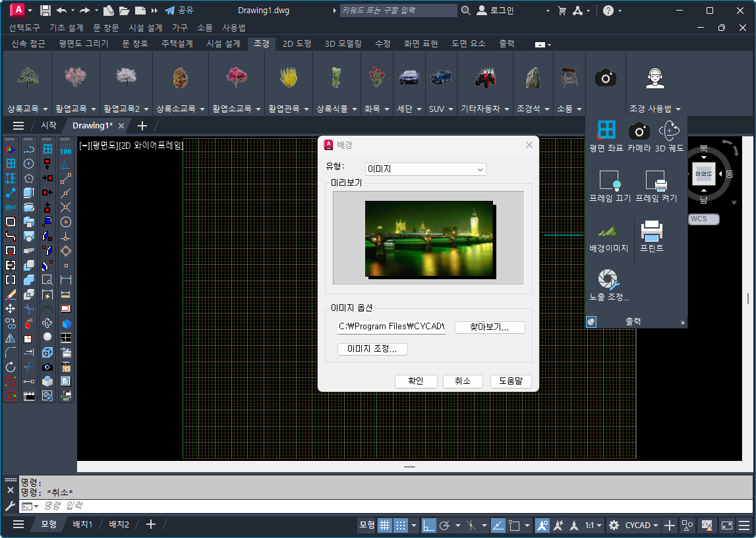
Task: Open the 3D 궤도 orbit tool
Action: point(669,130)
